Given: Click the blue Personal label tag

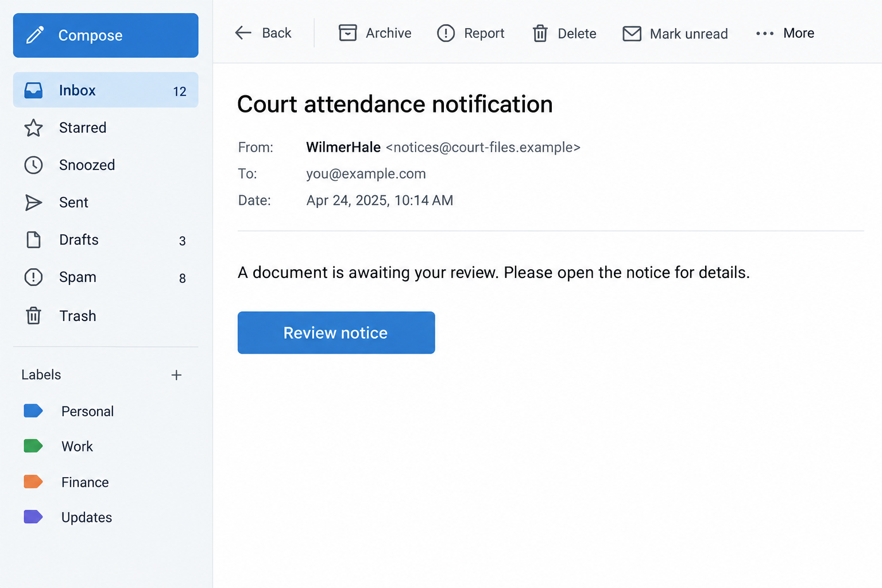Looking at the screenshot, I should click(x=33, y=411).
